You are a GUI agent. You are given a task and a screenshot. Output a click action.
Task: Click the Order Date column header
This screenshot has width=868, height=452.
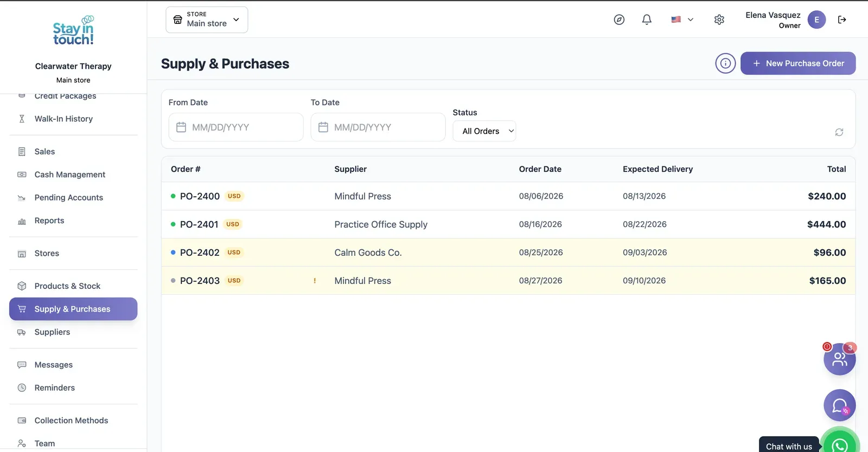coord(540,169)
